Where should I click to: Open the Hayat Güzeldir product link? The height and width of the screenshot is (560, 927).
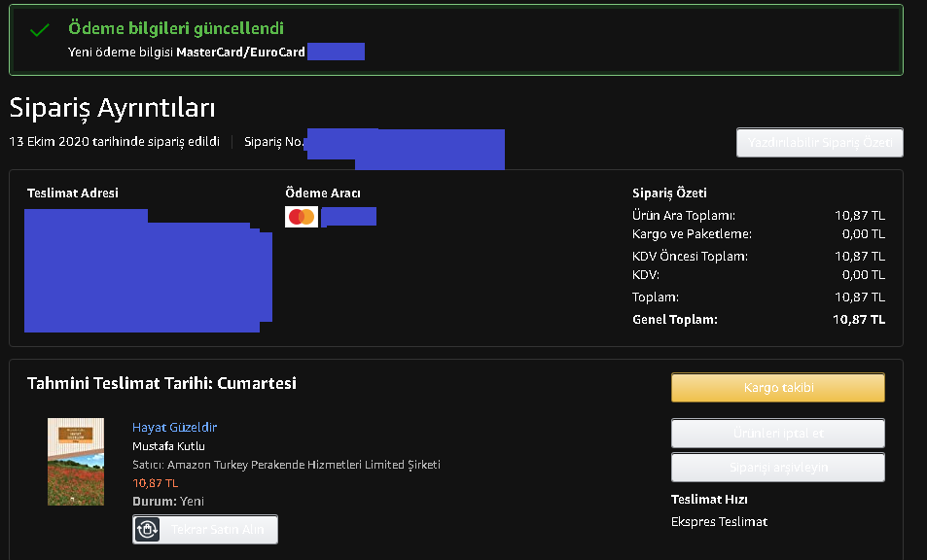pos(174,427)
